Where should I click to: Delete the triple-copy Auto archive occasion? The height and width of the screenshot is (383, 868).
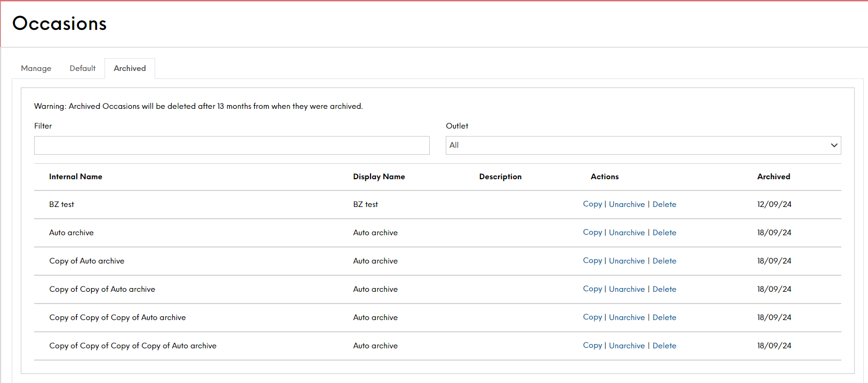[x=664, y=317]
